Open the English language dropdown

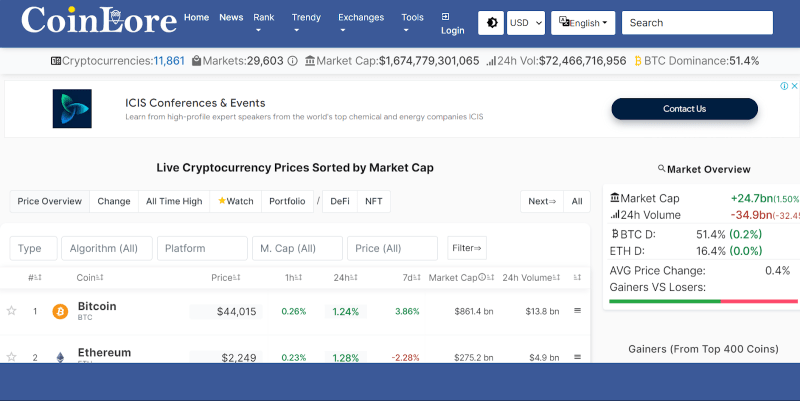pyautogui.click(x=583, y=23)
